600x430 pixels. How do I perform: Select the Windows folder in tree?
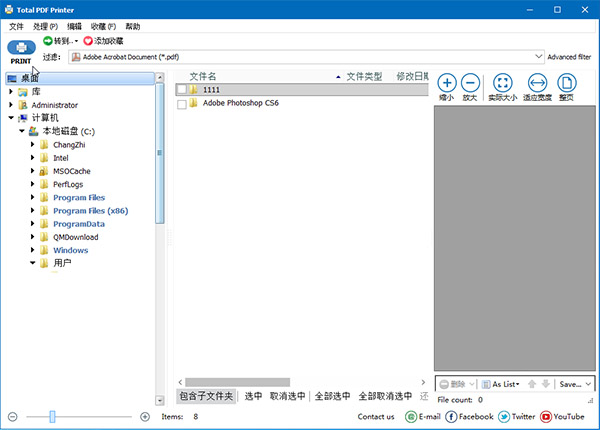70,250
